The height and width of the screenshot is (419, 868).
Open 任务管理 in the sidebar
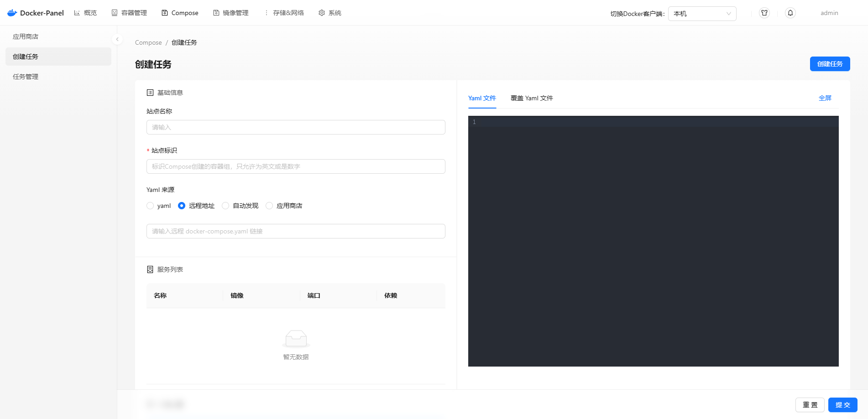[26, 77]
